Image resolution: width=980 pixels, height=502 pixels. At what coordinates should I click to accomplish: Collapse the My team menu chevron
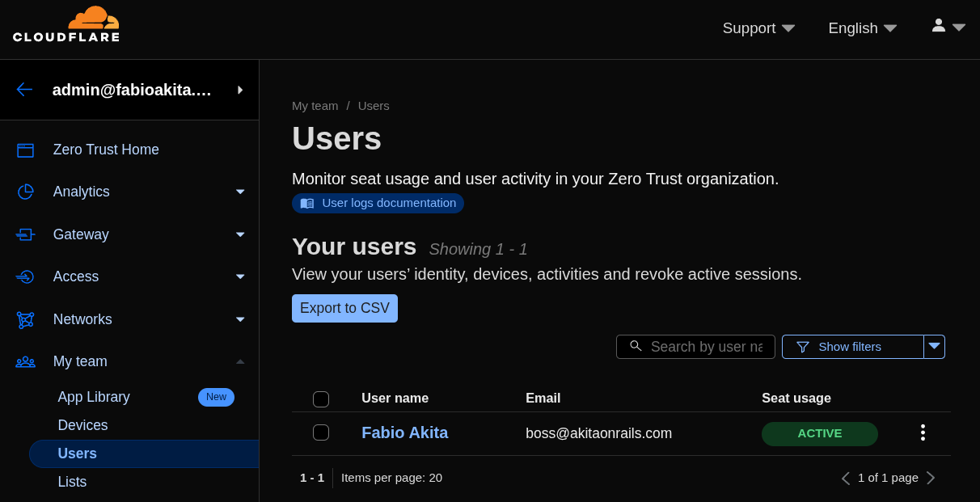pyautogui.click(x=240, y=361)
